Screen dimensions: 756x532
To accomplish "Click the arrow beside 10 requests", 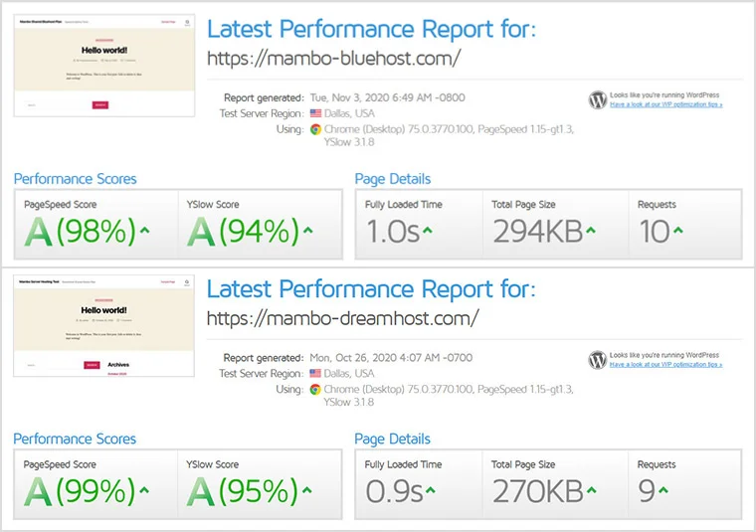I will click(x=678, y=231).
